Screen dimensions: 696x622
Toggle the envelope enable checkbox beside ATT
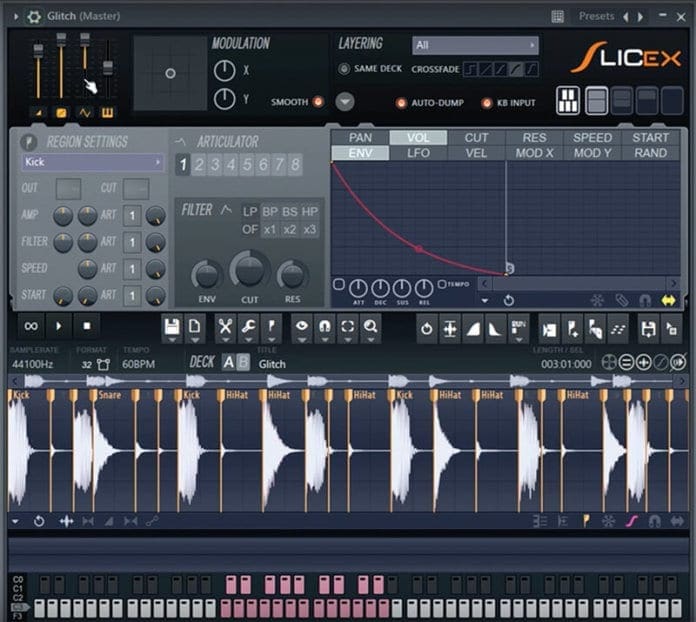pyautogui.click(x=339, y=284)
